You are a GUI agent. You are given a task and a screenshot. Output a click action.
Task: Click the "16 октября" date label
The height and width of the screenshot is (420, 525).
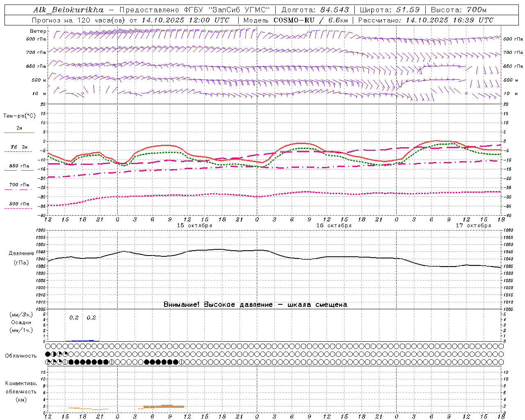pos(334,226)
